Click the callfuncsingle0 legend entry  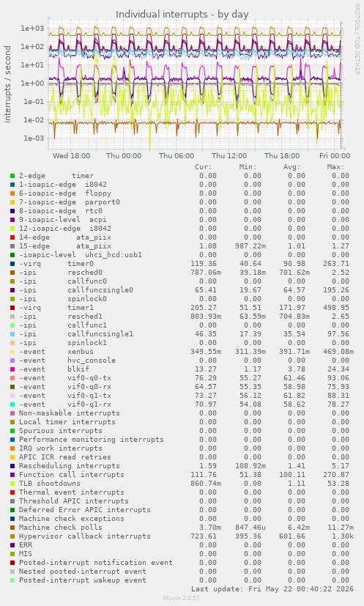tap(76, 290)
